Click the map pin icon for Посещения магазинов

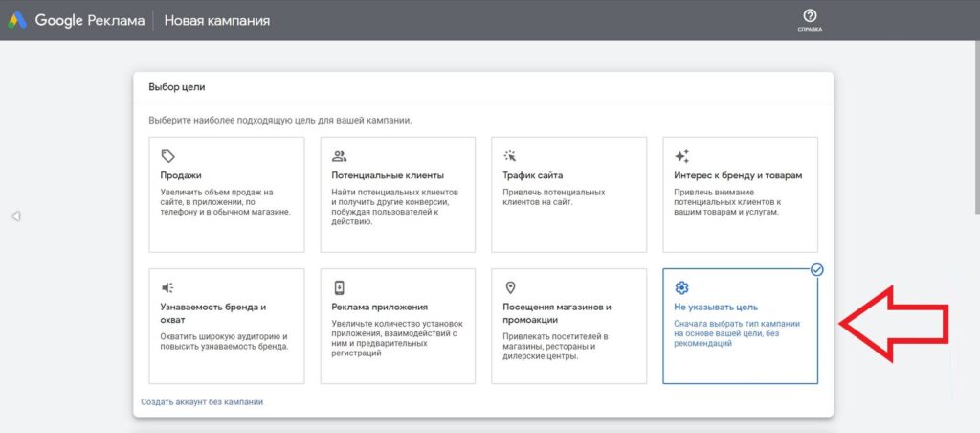(x=510, y=287)
